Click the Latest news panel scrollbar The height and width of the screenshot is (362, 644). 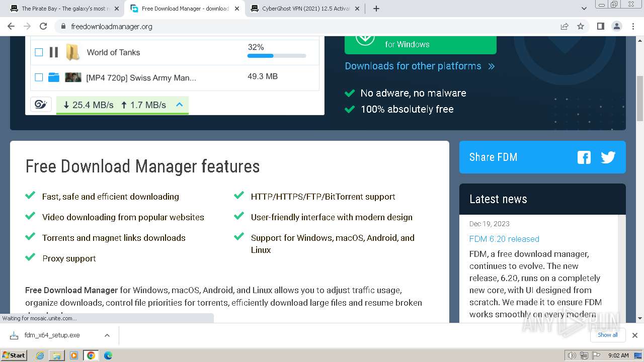[x=622, y=269]
